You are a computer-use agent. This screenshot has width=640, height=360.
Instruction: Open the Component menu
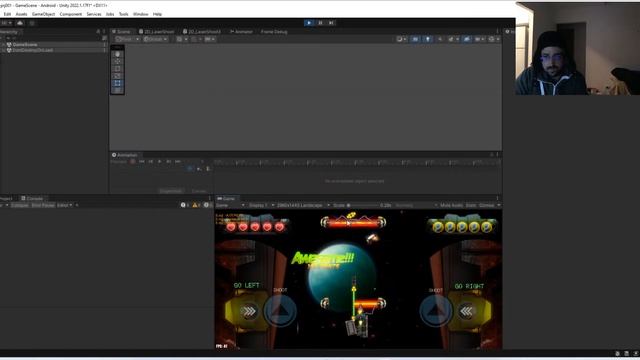pyautogui.click(x=71, y=14)
